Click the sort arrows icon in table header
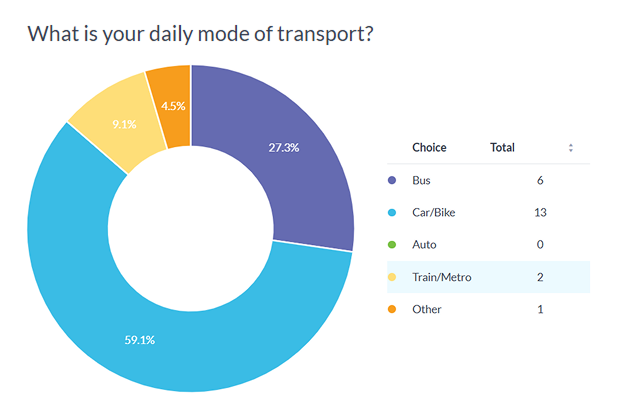Viewport: 620px width, 410px height. pyautogui.click(x=571, y=148)
